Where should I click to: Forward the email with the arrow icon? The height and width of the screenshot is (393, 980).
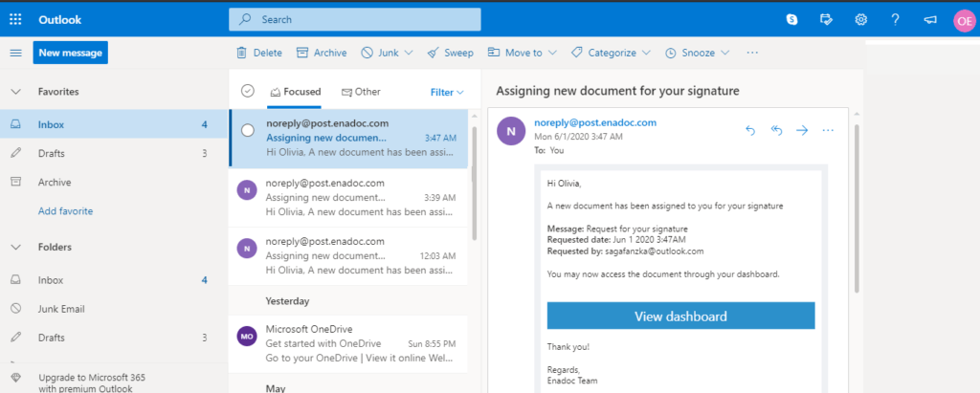[802, 130]
